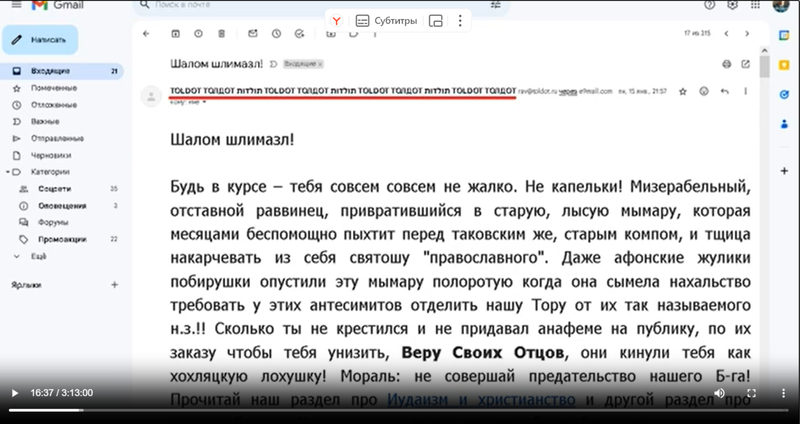
Task: Collapse the Категории section
Action: pyautogui.click(x=8, y=172)
